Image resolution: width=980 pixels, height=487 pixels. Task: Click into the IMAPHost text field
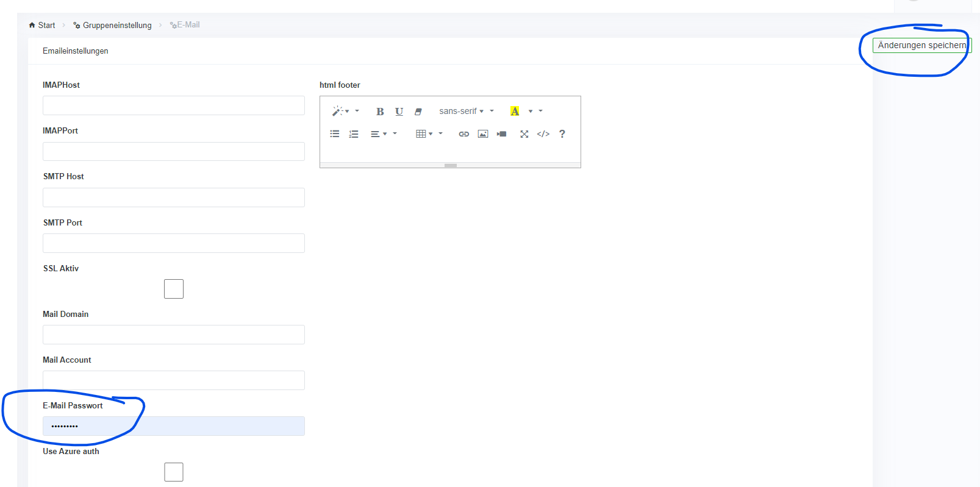click(x=174, y=105)
